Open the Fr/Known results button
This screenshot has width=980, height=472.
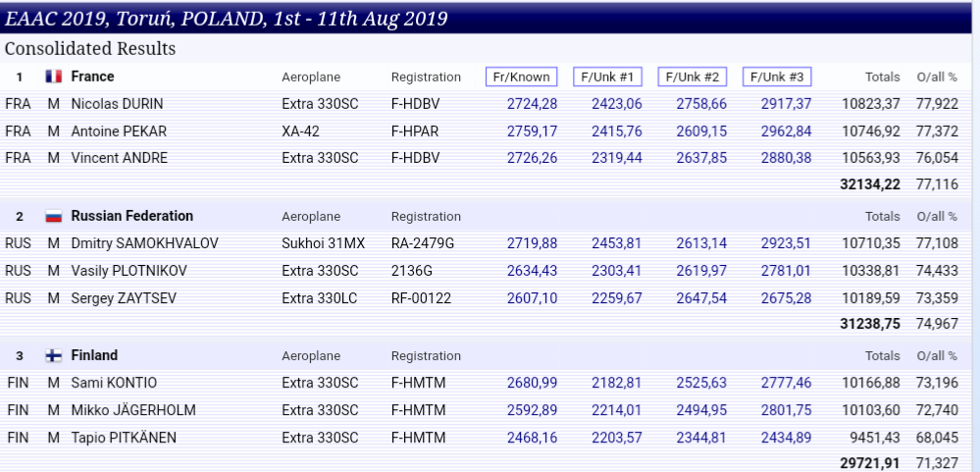(x=521, y=77)
